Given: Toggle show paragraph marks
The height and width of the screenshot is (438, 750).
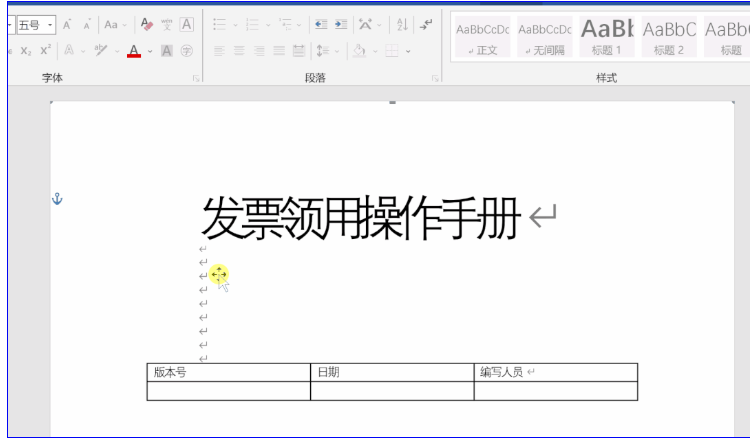Looking at the screenshot, I should pyautogui.click(x=426, y=24).
